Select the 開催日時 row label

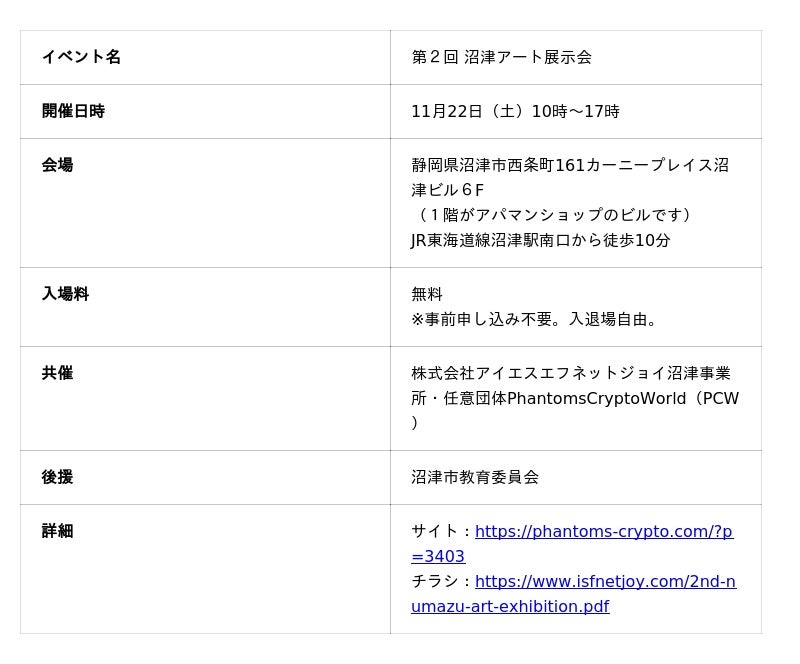click(x=73, y=111)
